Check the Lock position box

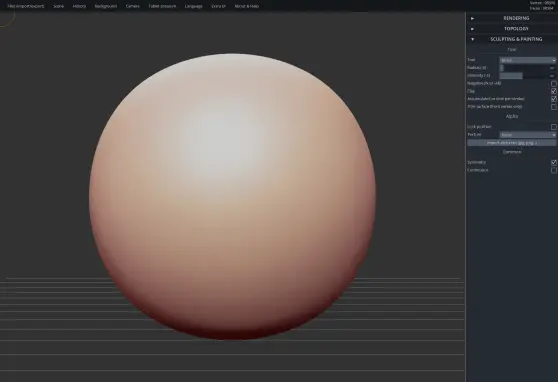[554, 127]
